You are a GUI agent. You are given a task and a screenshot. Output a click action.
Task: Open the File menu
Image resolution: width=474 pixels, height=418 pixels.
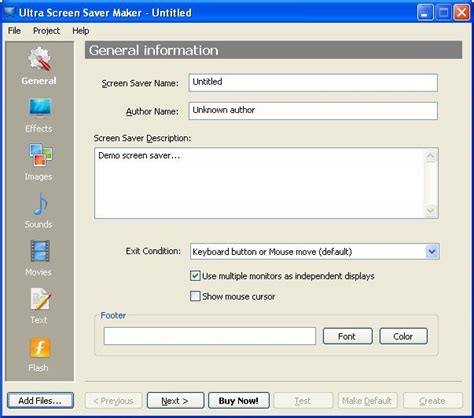(14, 31)
